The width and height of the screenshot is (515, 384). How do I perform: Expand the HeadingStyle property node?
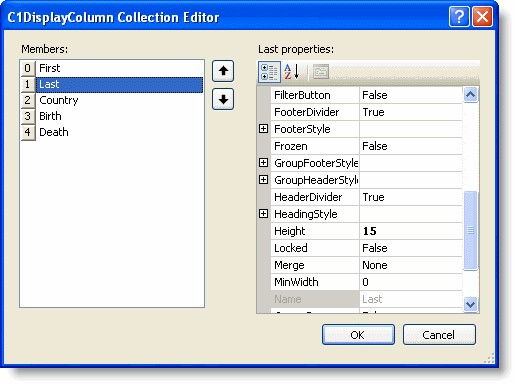[x=263, y=214]
